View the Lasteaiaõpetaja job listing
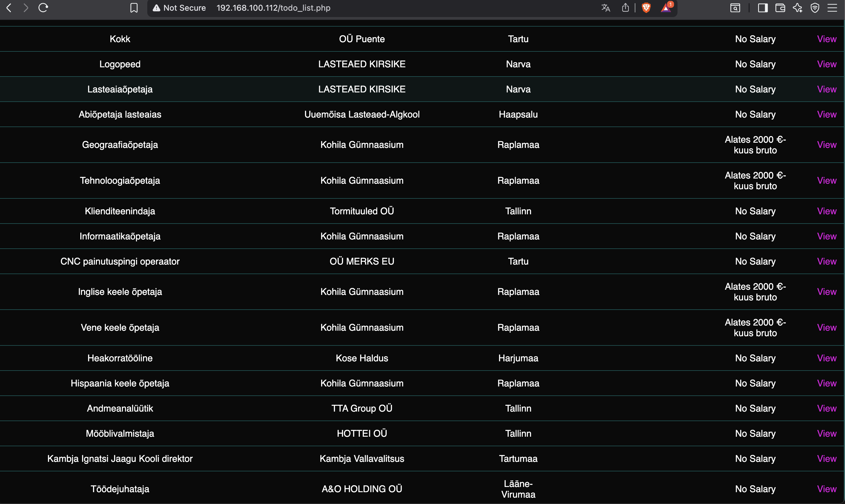Image resolution: width=845 pixels, height=504 pixels. point(827,89)
